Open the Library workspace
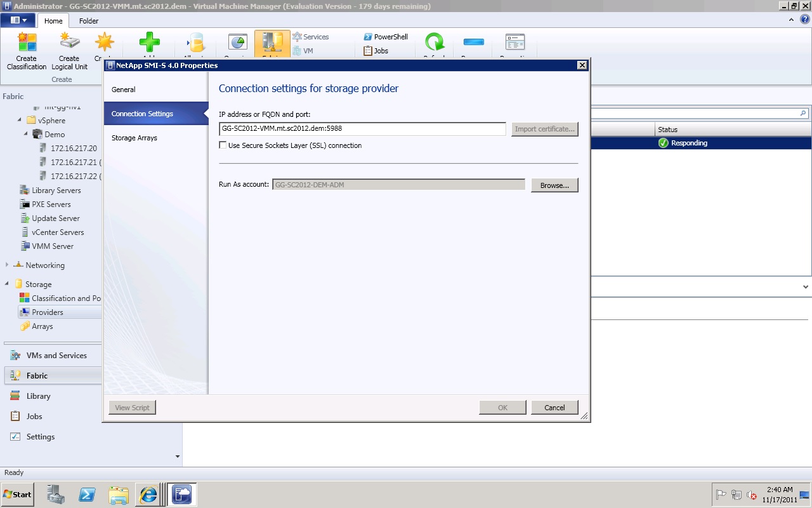 point(38,396)
